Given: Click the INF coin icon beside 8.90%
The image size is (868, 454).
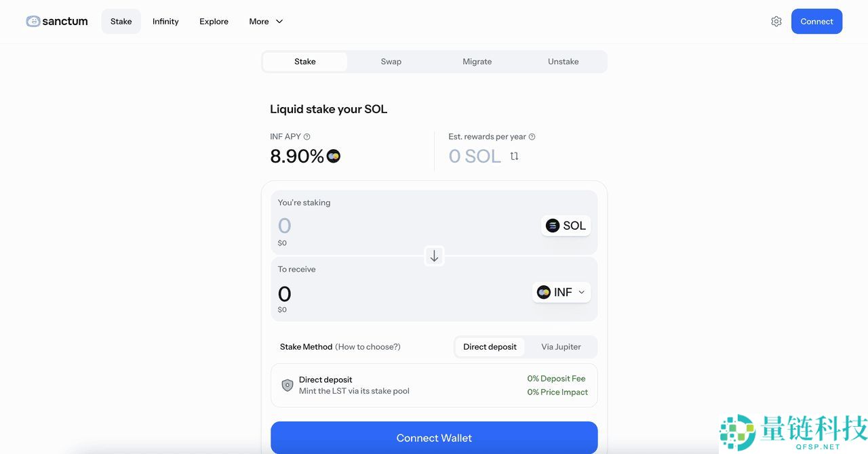Looking at the screenshot, I should [x=333, y=157].
